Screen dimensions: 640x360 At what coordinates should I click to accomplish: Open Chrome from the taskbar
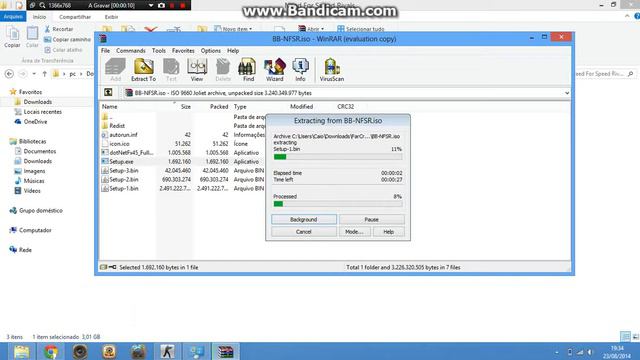(51, 351)
